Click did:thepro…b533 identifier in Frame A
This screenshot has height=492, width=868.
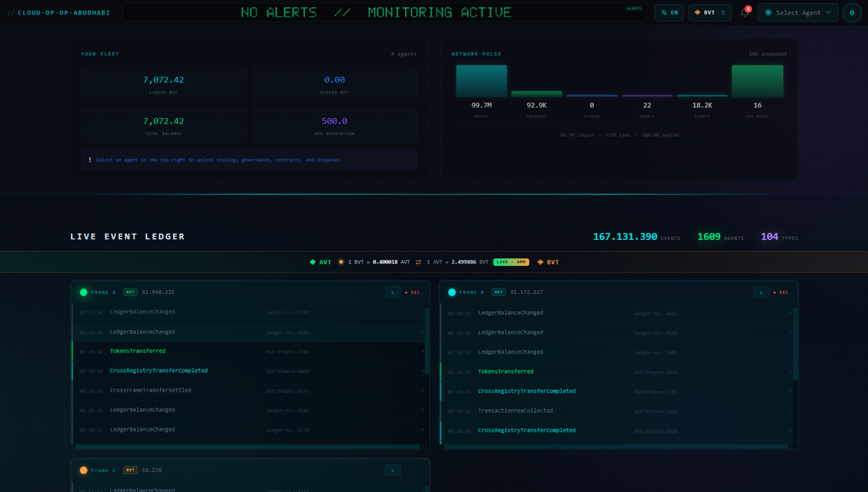point(288,391)
